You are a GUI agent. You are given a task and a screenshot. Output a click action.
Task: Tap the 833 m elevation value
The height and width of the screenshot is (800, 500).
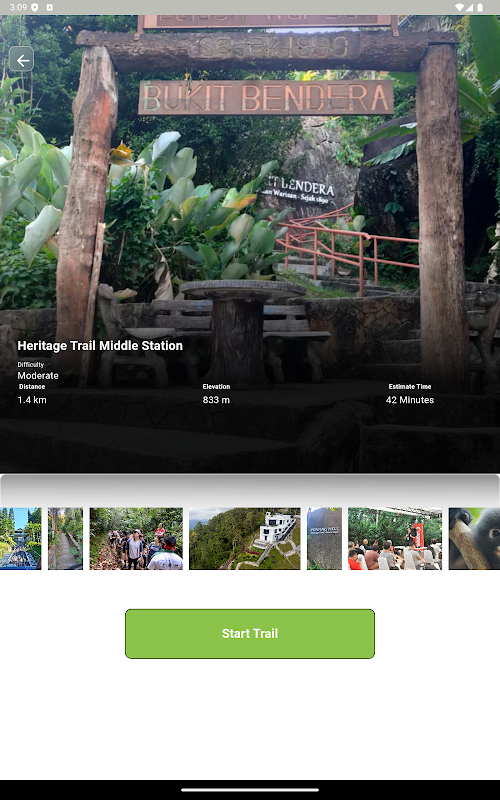216,400
